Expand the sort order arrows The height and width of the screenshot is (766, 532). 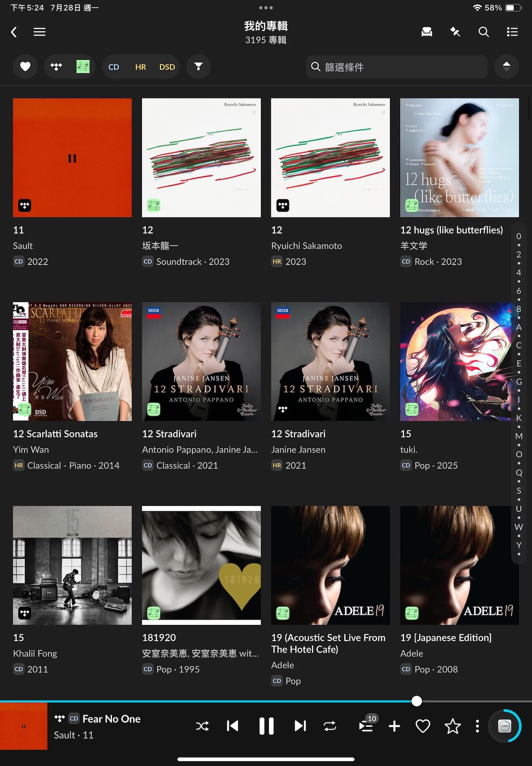(506, 67)
